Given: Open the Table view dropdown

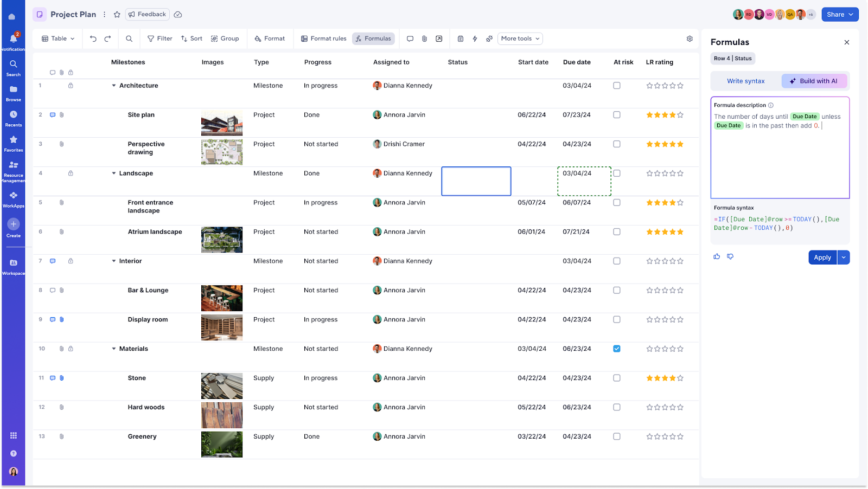Looking at the screenshot, I should click(59, 38).
